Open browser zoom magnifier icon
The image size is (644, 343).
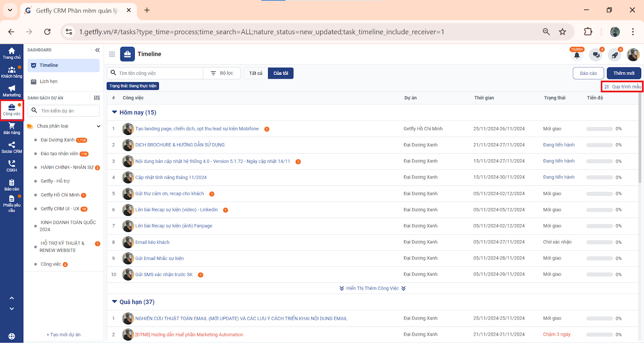[546, 32]
